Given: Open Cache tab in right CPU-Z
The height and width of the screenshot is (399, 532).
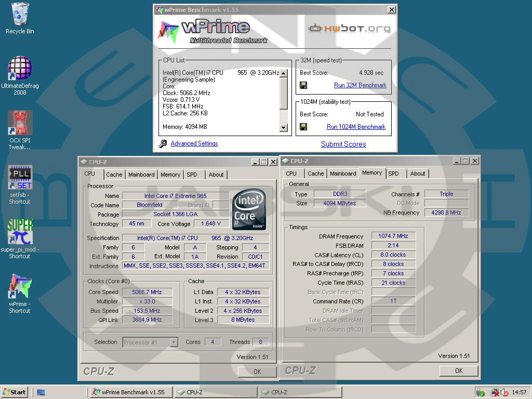Looking at the screenshot, I should click(315, 174).
